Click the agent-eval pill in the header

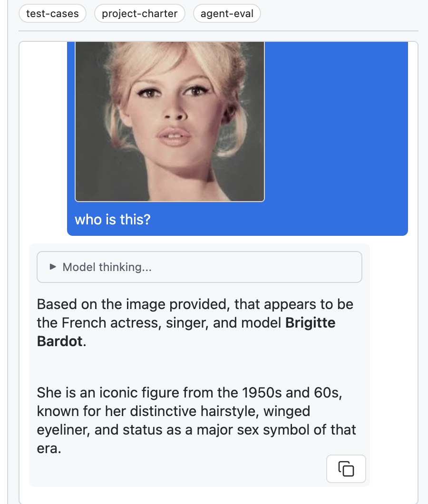[x=227, y=13]
